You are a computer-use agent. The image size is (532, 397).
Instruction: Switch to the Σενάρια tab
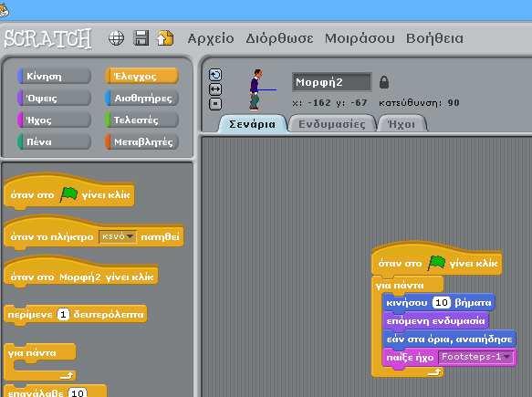click(252, 124)
